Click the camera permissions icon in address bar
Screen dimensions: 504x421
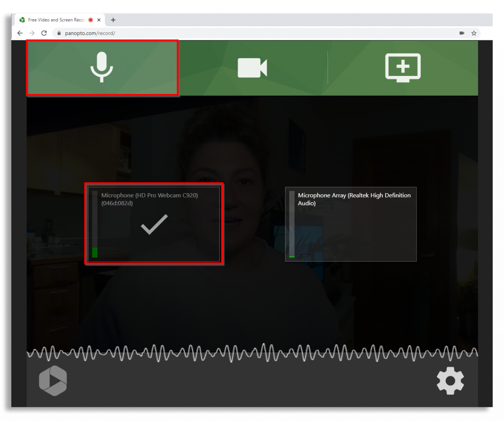[x=461, y=33]
